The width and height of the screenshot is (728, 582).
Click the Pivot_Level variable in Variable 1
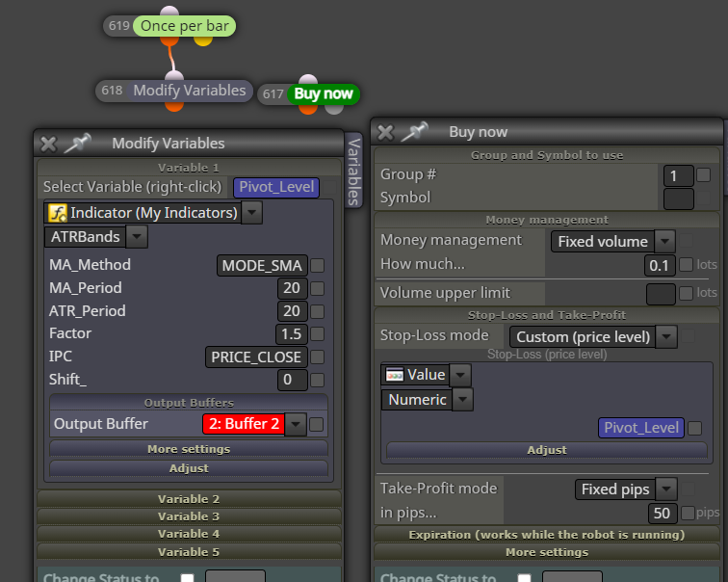[276, 187]
